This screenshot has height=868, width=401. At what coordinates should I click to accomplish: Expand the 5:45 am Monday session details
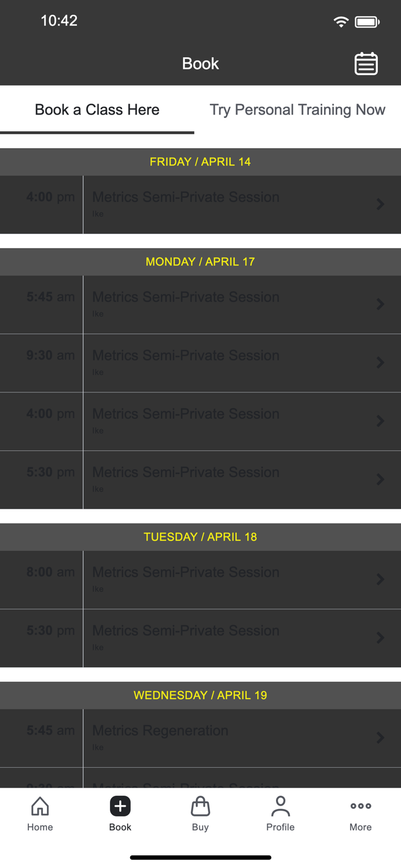380,304
